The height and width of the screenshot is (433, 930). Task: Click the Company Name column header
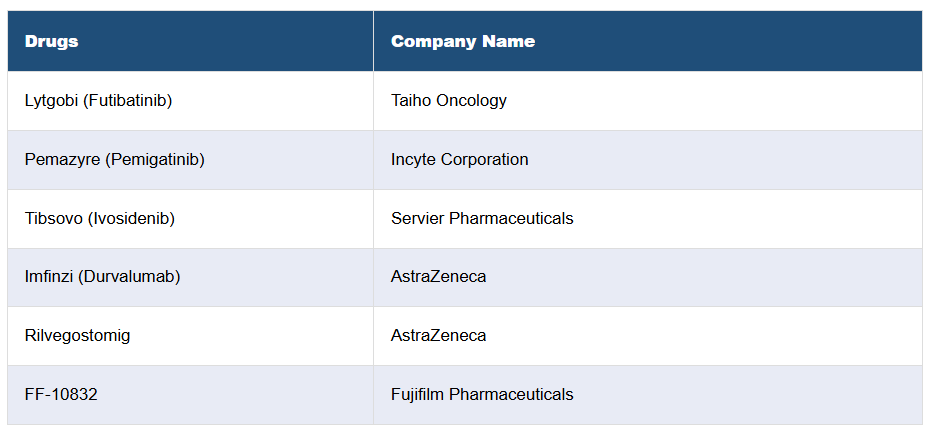click(x=463, y=41)
